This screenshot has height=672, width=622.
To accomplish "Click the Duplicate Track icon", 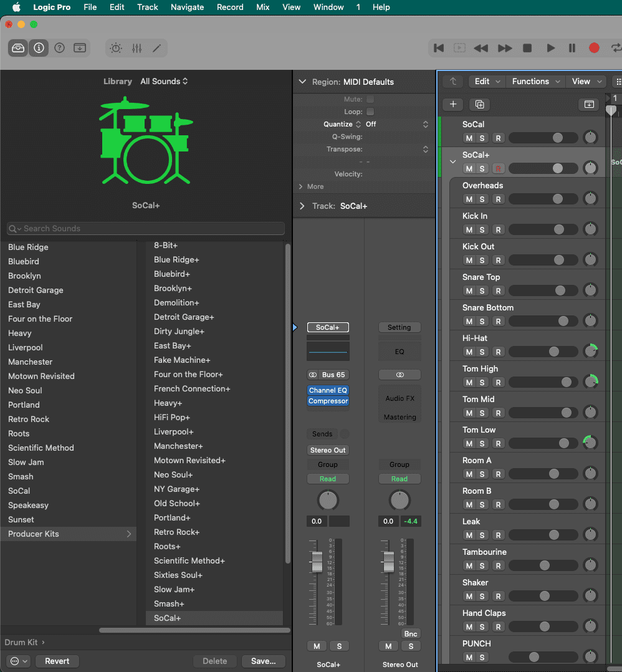I will click(x=479, y=105).
